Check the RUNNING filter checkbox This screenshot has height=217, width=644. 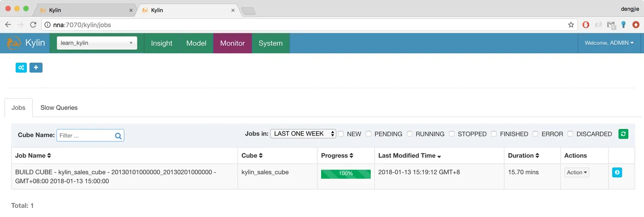point(409,134)
